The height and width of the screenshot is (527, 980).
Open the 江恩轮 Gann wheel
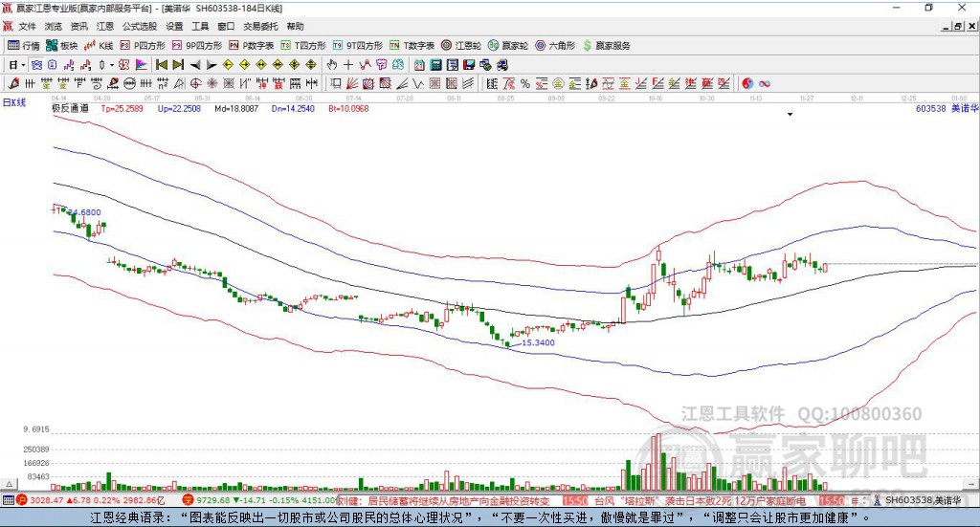pos(461,46)
